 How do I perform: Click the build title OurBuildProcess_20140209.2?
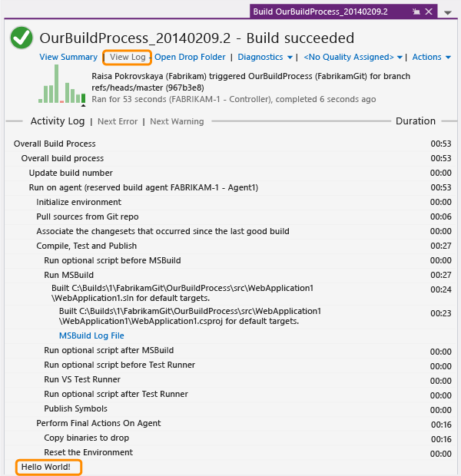click(135, 38)
